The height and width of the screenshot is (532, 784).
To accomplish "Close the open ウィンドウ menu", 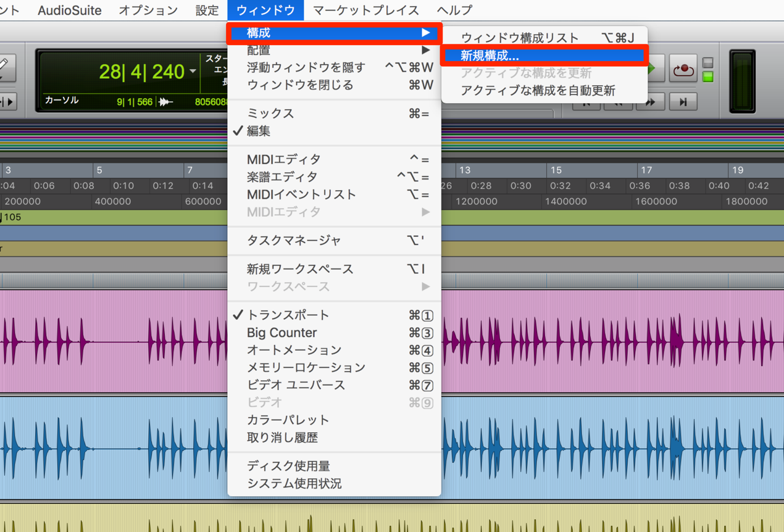I will (x=265, y=10).
